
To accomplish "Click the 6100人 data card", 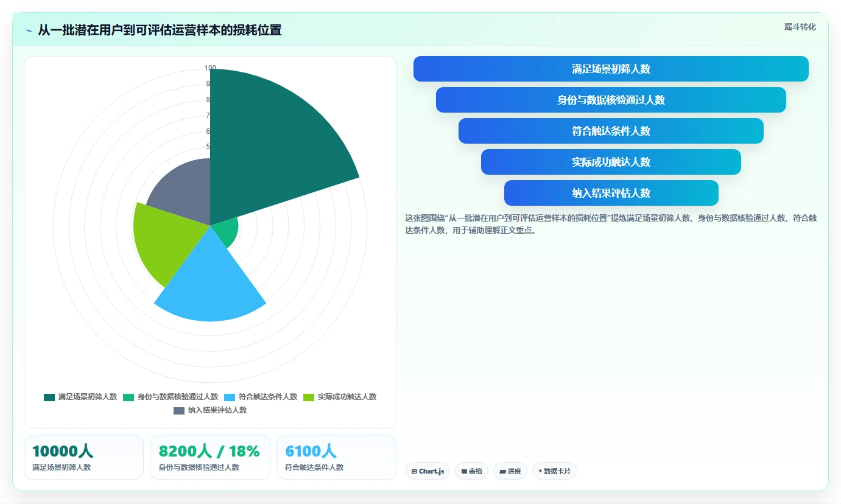I will click(336, 457).
